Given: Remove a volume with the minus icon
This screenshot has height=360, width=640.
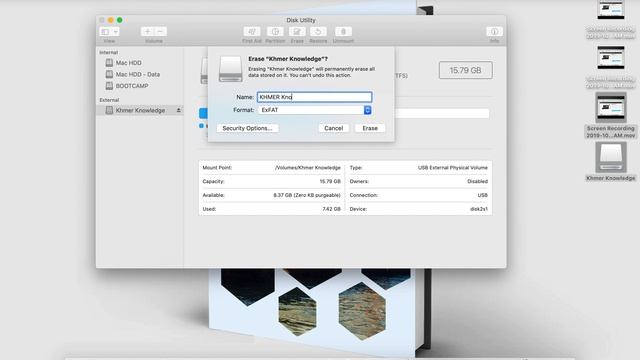Looking at the screenshot, I should pyautogui.click(x=160, y=31).
